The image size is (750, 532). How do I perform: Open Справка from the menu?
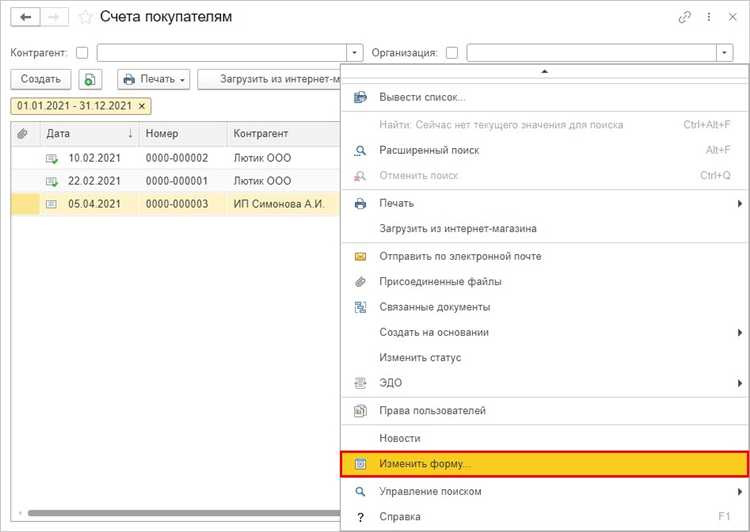[545, 517]
